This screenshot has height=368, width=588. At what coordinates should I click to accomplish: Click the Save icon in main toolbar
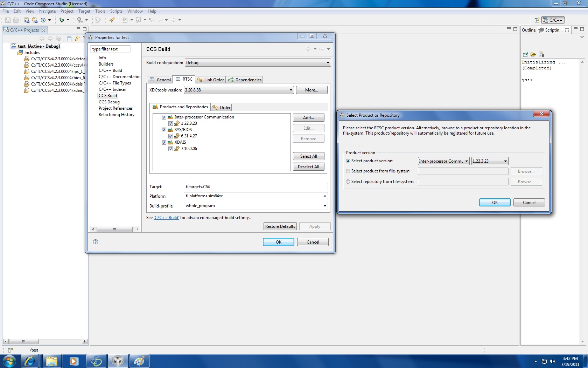coord(8,20)
